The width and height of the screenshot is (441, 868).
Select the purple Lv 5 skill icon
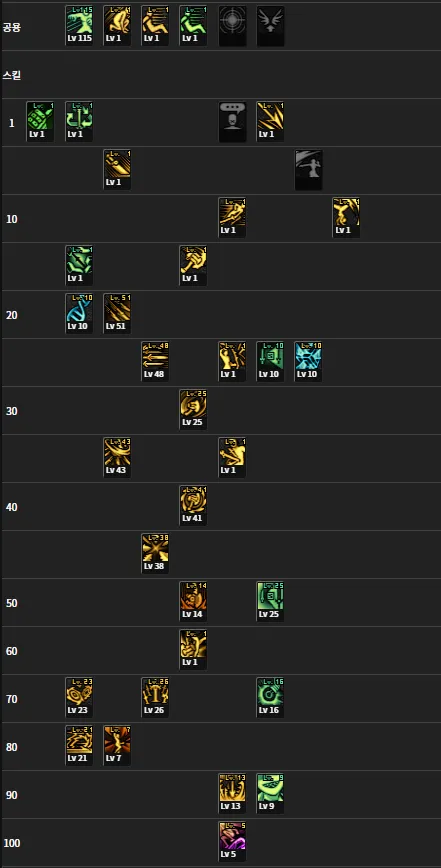(232, 841)
